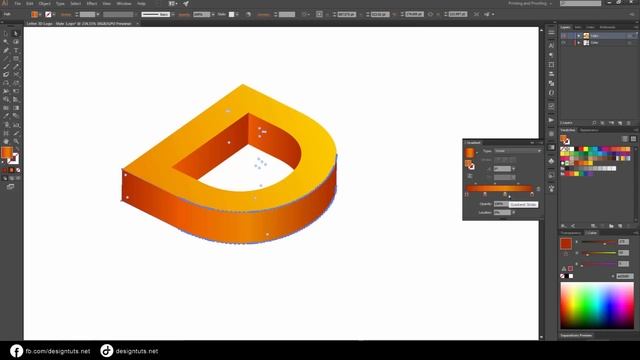The height and width of the screenshot is (360, 640).
Task: Select the Line Segment tool
Action: (6, 59)
